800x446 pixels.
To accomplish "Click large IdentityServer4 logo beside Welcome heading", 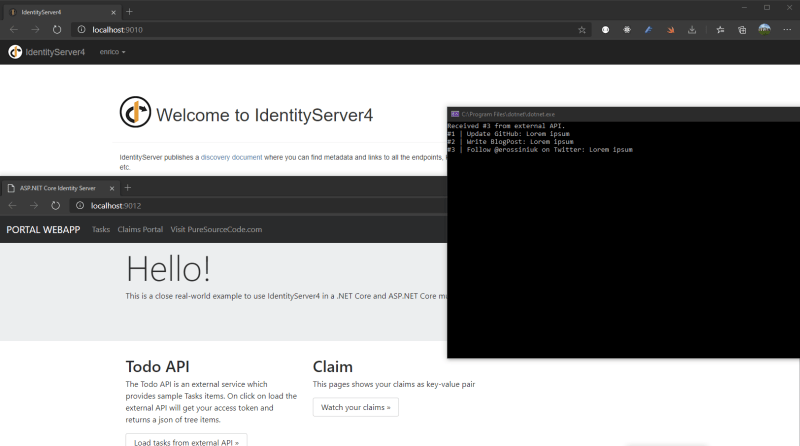I will tap(135, 112).
